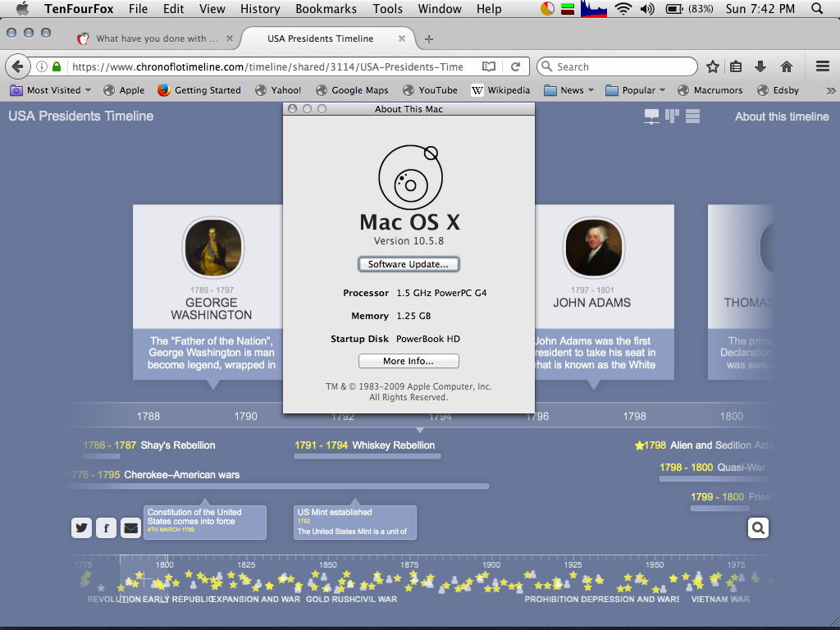
Task: Share timeline on Facebook icon
Action: click(x=106, y=527)
